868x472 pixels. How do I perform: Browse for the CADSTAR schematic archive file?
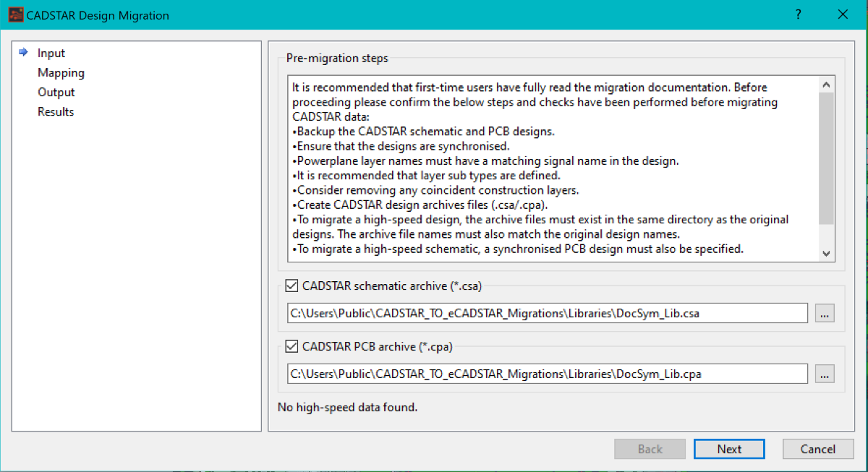tap(825, 313)
